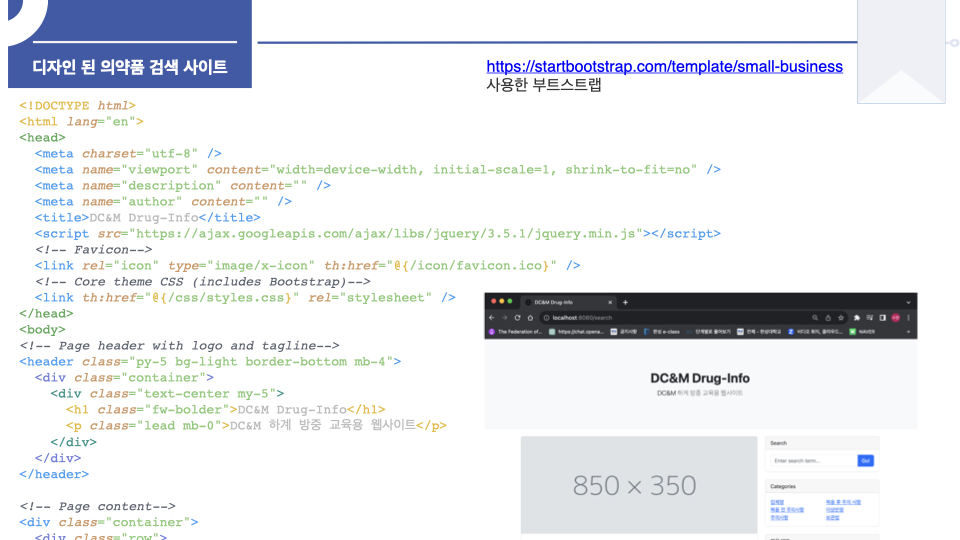960x540 pixels.
Task: Bookmark this page with the star icon
Action: [841, 318]
